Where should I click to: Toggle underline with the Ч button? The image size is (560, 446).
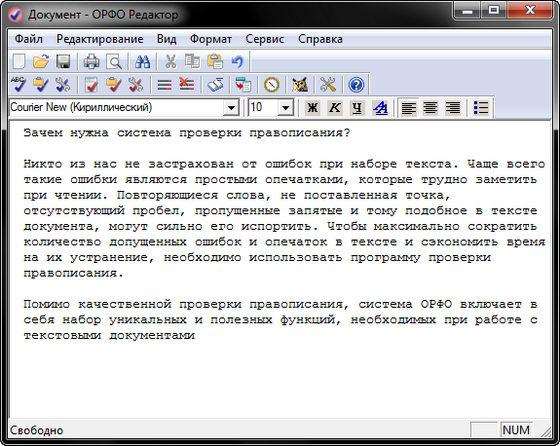click(356, 107)
